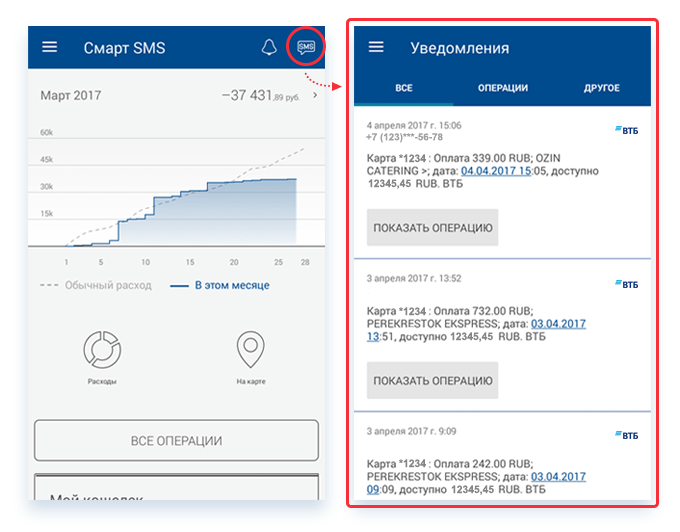Open the SMS messages icon
The height and width of the screenshot is (532, 680).
(x=306, y=48)
